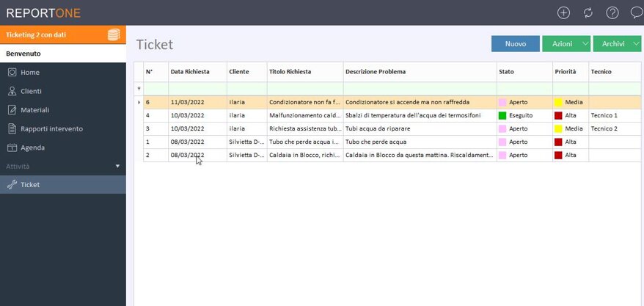Expand row indicator arrow for ticket 6
Image resolution: width=644 pixels, height=306 pixels.
click(139, 103)
